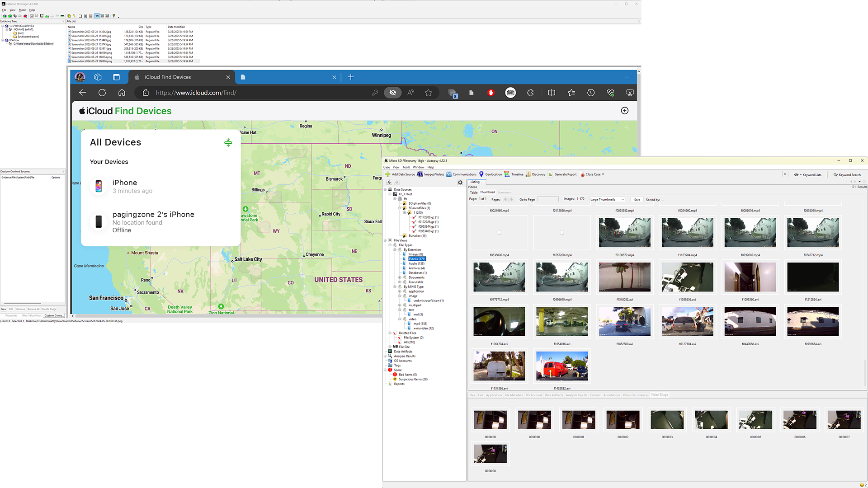Viewport: 868px width, 488px height.
Task: Collapse the File Views tree node
Action: tap(385, 240)
